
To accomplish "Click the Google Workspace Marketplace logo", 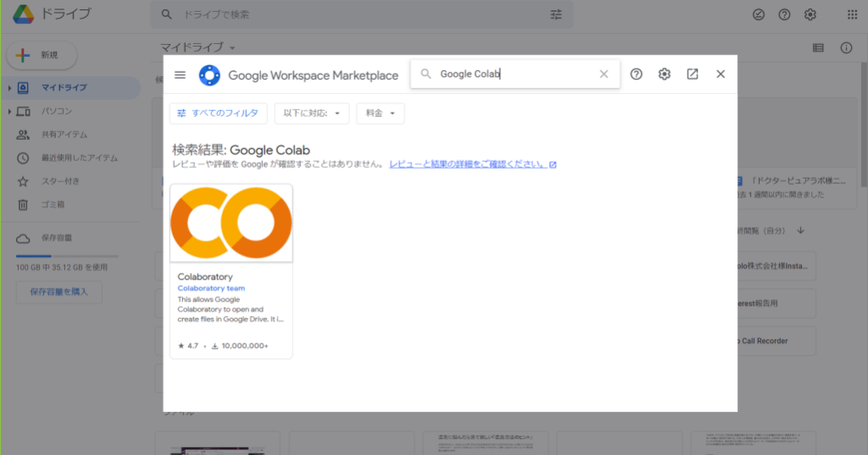I will pyautogui.click(x=209, y=75).
